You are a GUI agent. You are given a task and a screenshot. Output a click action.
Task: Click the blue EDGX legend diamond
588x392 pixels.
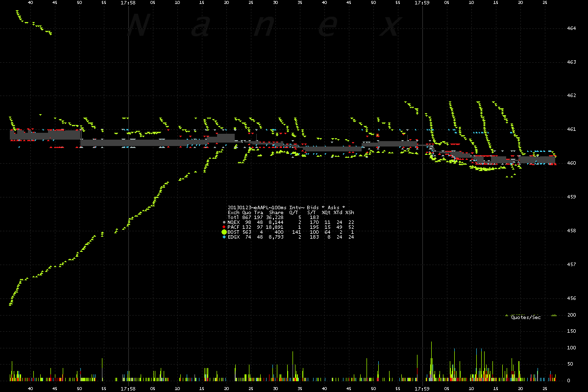[x=224, y=237]
